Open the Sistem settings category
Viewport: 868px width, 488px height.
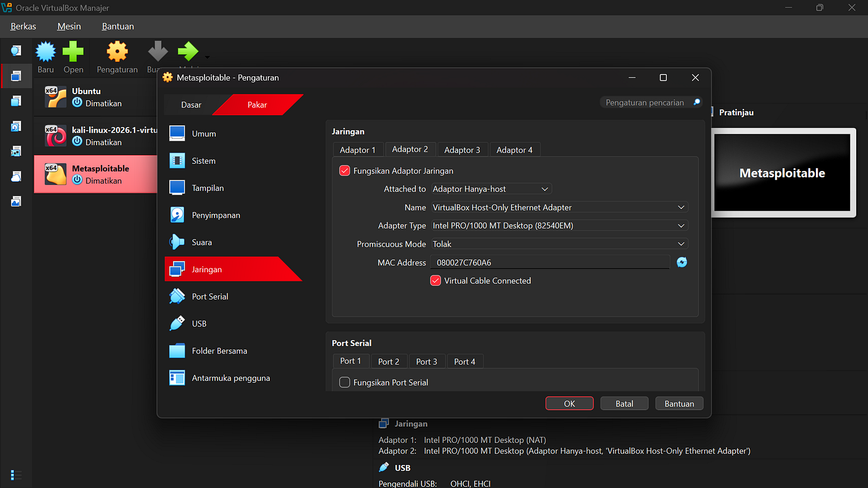point(232,161)
